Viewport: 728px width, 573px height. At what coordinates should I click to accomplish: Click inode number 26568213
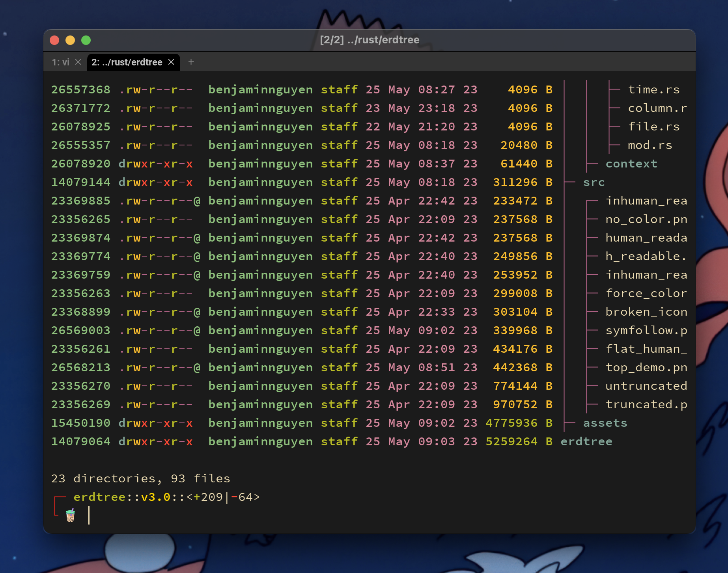tap(81, 367)
